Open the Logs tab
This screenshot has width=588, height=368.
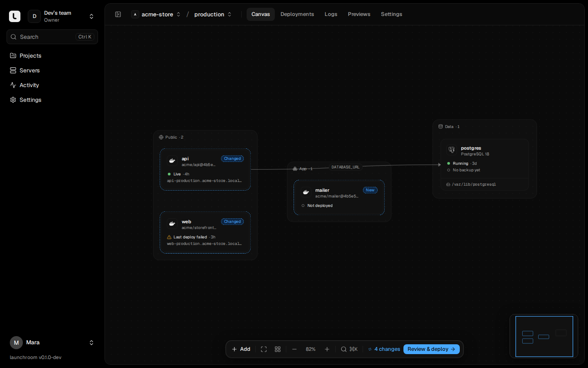pos(331,14)
